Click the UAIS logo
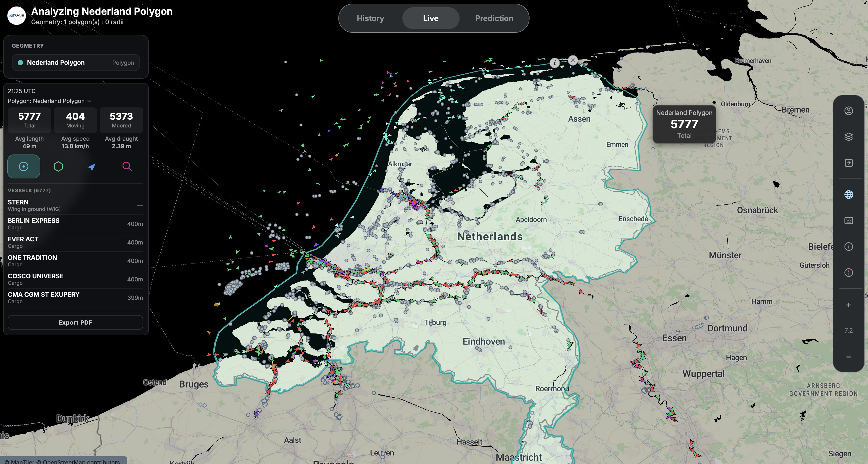 click(16, 16)
